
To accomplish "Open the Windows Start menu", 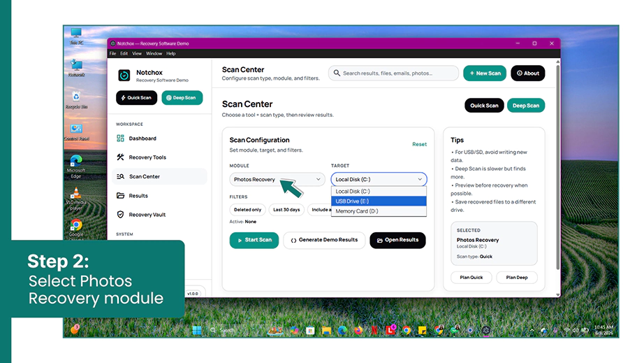I will pyautogui.click(x=197, y=330).
